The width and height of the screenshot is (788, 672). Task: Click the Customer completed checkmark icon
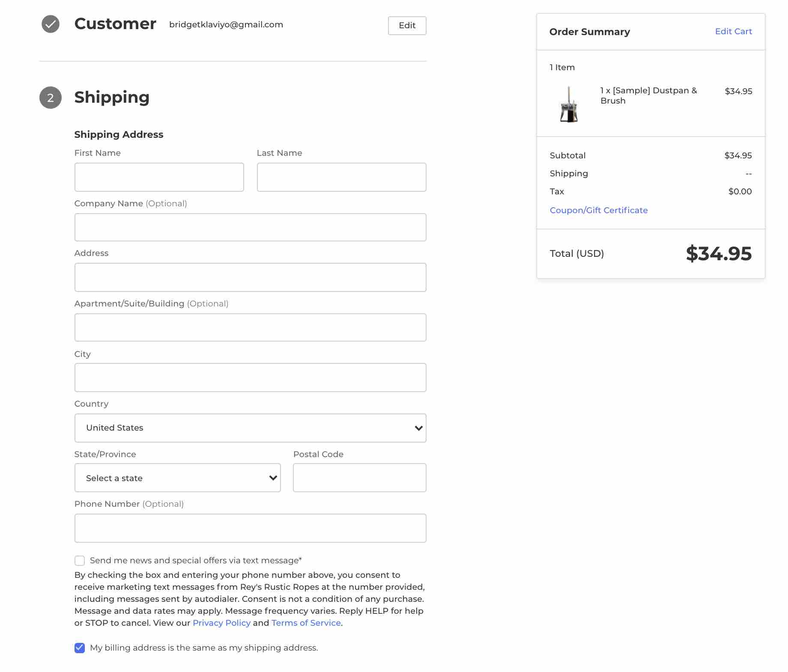click(x=51, y=24)
